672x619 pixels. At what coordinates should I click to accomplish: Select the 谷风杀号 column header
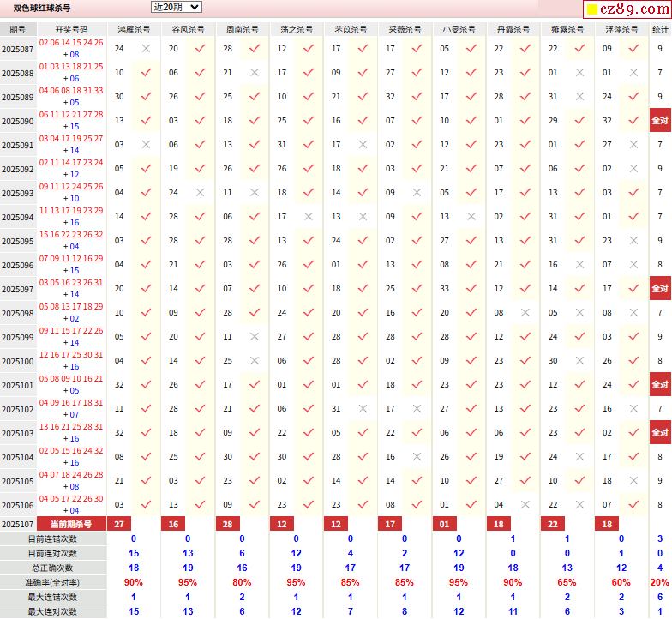click(187, 29)
